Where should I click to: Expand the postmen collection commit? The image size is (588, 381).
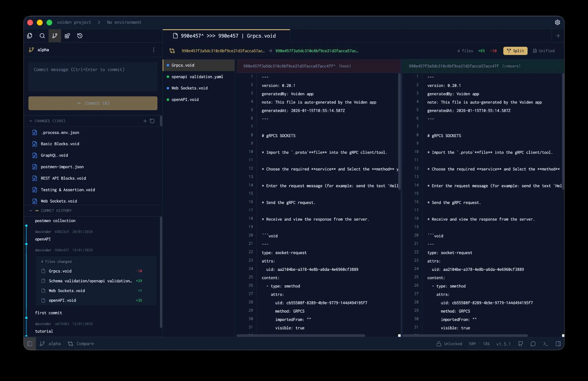55,221
